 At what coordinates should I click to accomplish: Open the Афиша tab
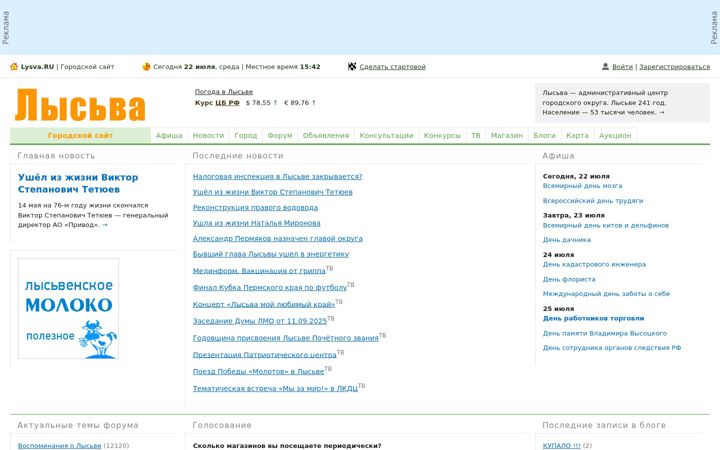coord(169,135)
